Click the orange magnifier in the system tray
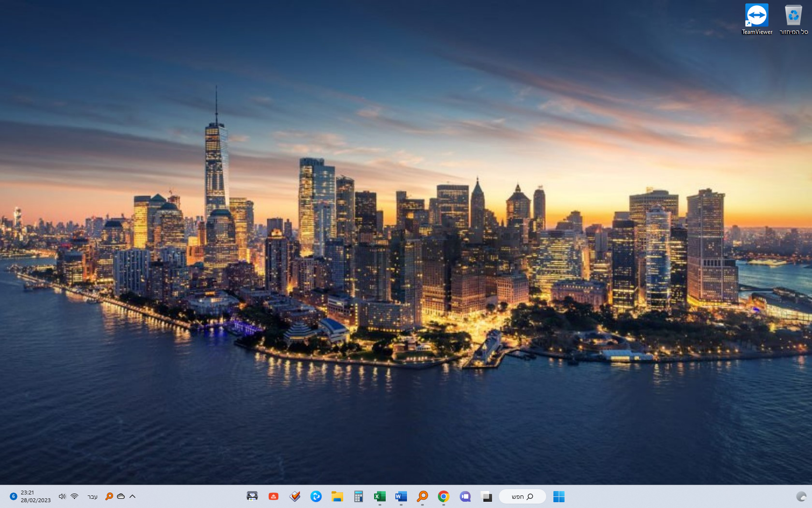 coord(109,496)
